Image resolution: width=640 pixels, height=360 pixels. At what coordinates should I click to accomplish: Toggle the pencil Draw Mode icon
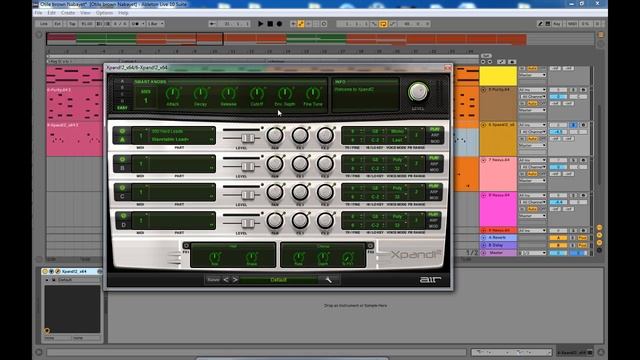[540, 24]
